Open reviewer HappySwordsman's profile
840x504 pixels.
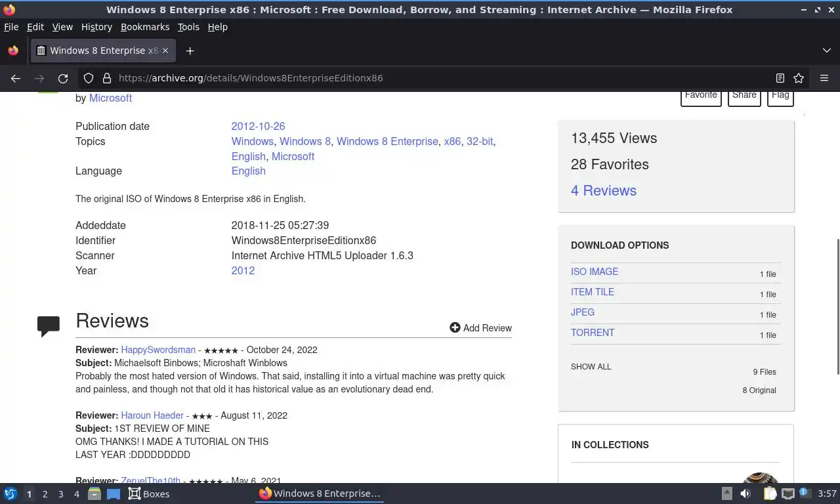coord(158,350)
